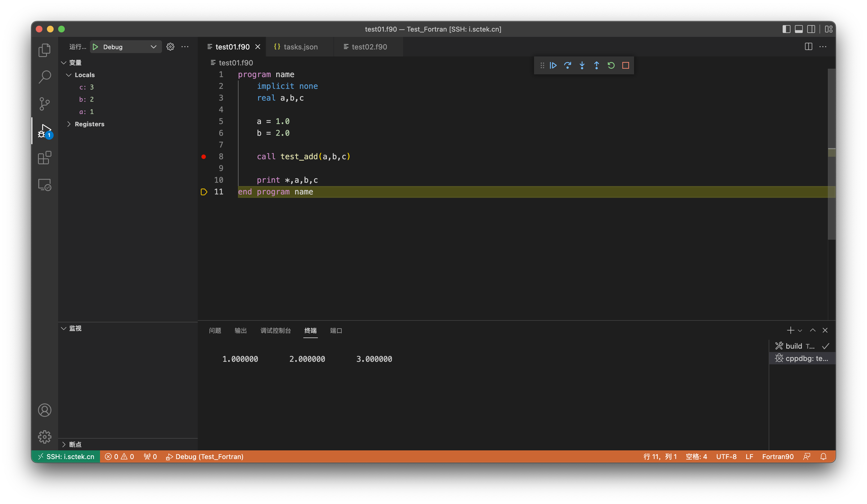Image resolution: width=867 pixels, height=504 pixels.
Task: Click the breakpoint on line 8
Action: tap(204, 157)
